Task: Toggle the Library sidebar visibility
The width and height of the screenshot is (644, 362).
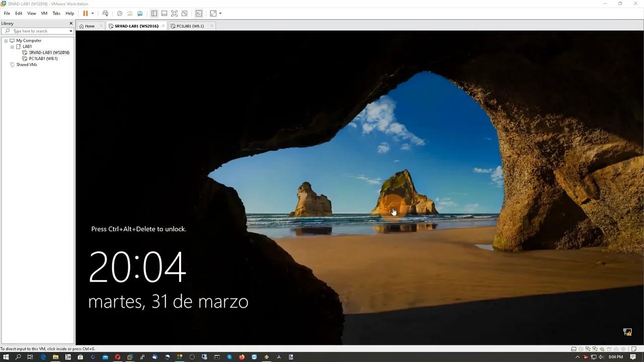Action: click(x=154, y=14)
